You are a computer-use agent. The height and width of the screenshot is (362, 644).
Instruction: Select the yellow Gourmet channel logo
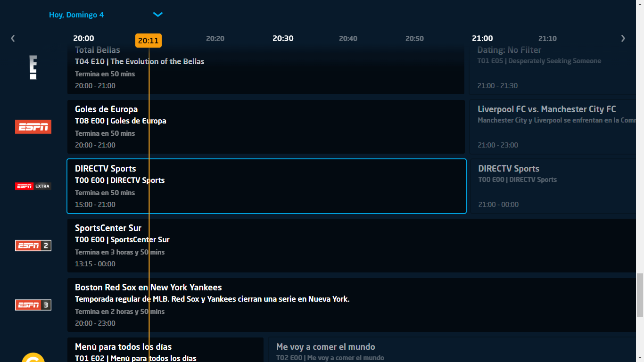[33, 357]
